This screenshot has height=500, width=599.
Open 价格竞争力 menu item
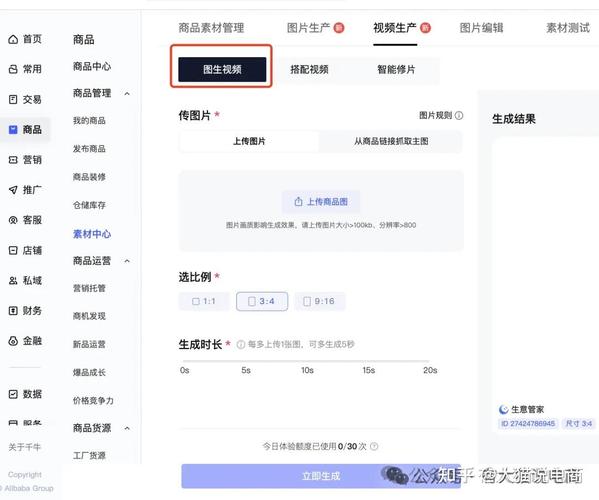tap(93, 400)
